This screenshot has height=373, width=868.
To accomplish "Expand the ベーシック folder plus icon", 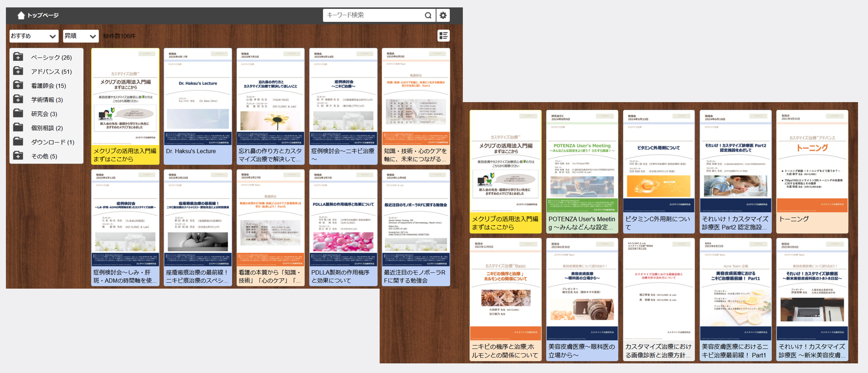I will pyautogui.click(x=18, y=57).
